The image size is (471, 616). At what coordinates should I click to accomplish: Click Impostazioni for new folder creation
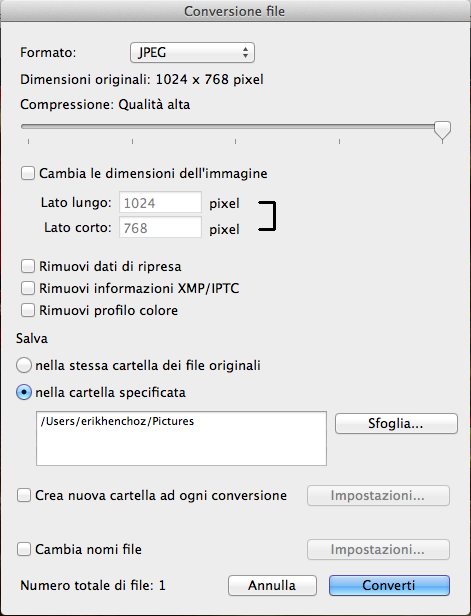378,495
